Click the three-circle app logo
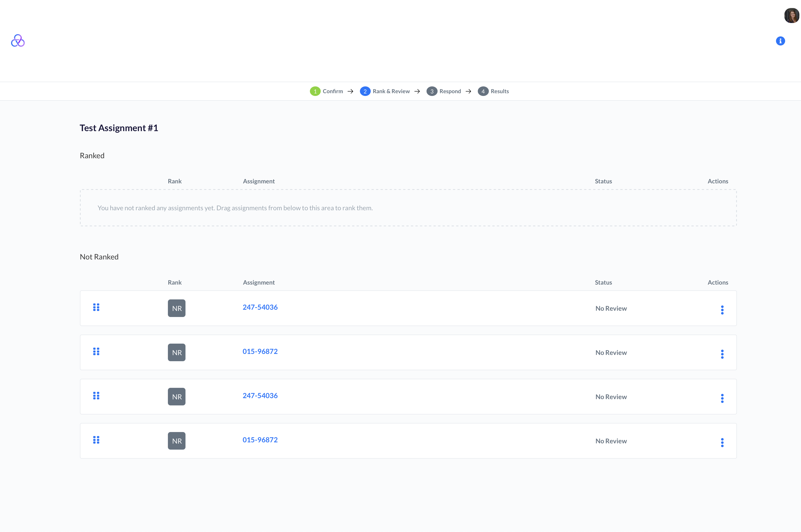Screen dimensions: 801x532 (18, 41)
